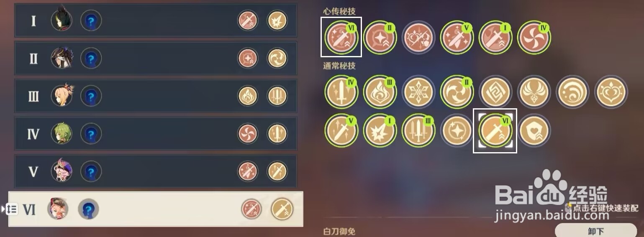Open the sort icon beside row VI
Screen dimensions: 644x237
pos(10,209)
